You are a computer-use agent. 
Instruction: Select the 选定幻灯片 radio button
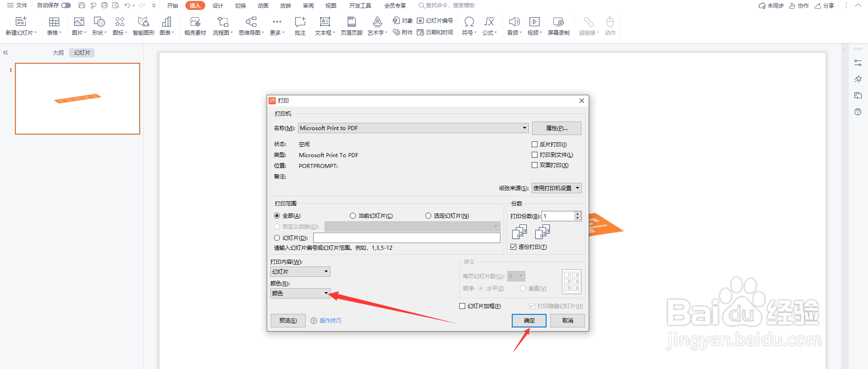click(x=428, y=216)
